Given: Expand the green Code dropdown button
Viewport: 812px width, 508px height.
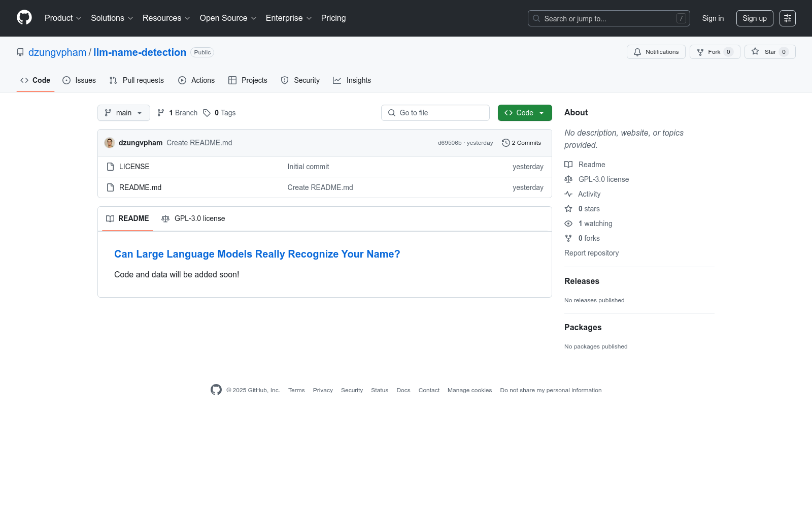Looking at the screenshot, I should (525, 113).
